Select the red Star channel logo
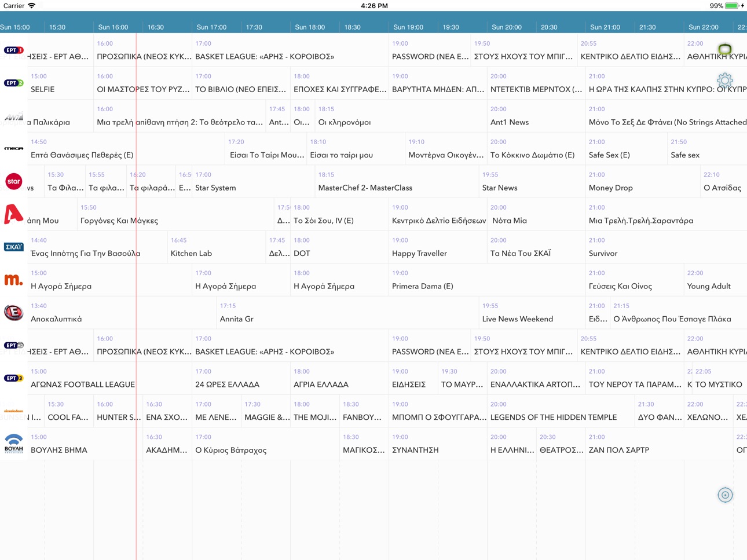The height and width of the screenshot is (560, 747). point(13,182)
